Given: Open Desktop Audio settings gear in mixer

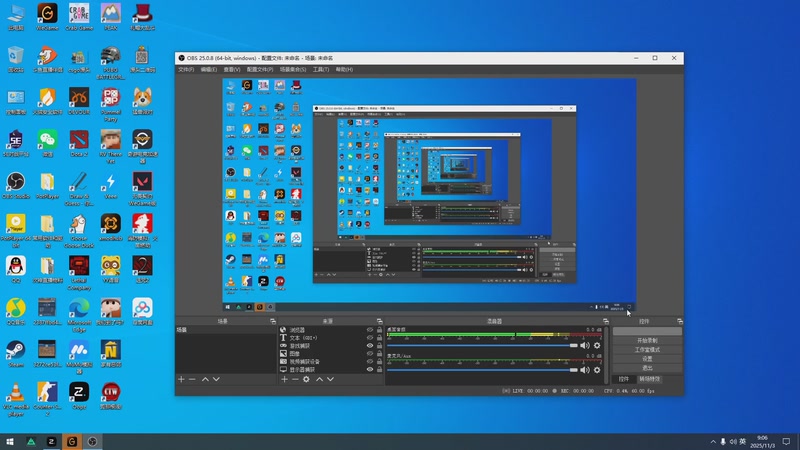Looking at the screenshot, I should pyautogui.click(x=597, y=346).
